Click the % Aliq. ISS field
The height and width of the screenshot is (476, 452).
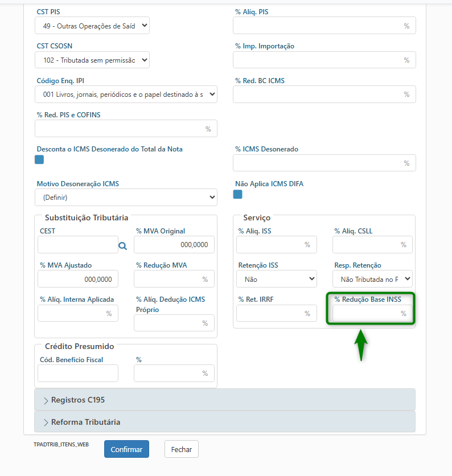coord(270,245)
